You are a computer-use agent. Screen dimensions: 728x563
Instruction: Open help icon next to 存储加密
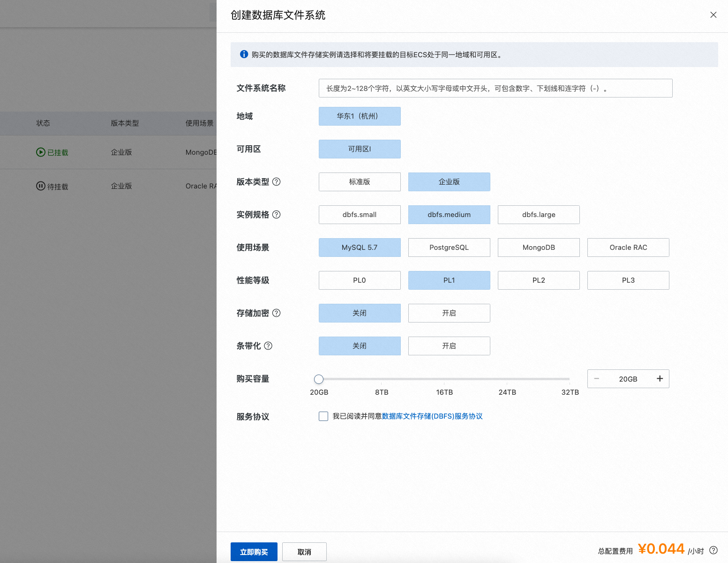coord(277,313)
